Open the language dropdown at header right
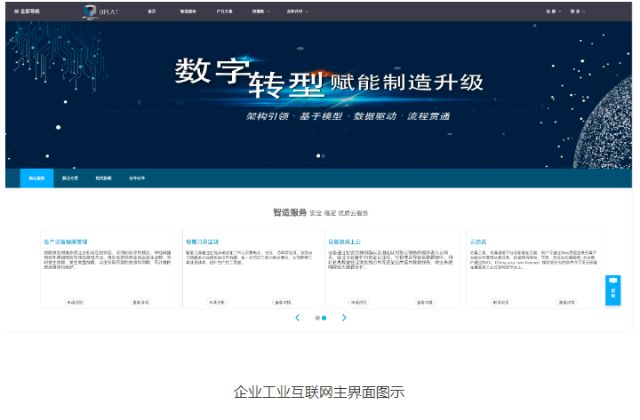 point(552,11)
